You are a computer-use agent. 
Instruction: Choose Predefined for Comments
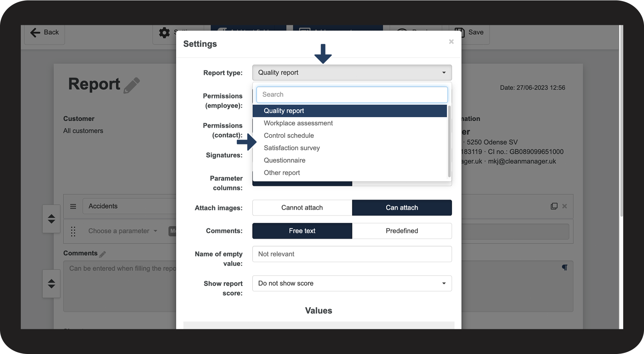402,231
